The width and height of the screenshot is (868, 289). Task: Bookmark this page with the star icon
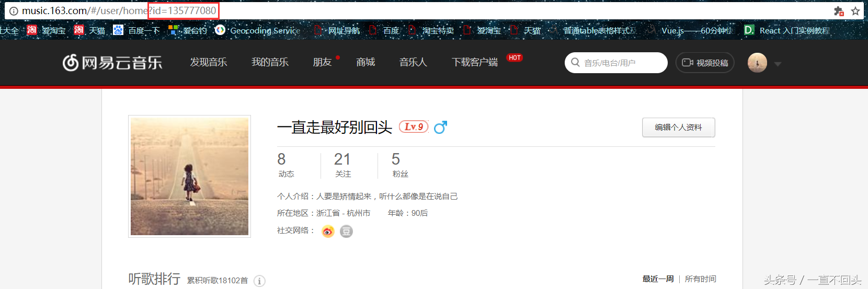(855, 11)
